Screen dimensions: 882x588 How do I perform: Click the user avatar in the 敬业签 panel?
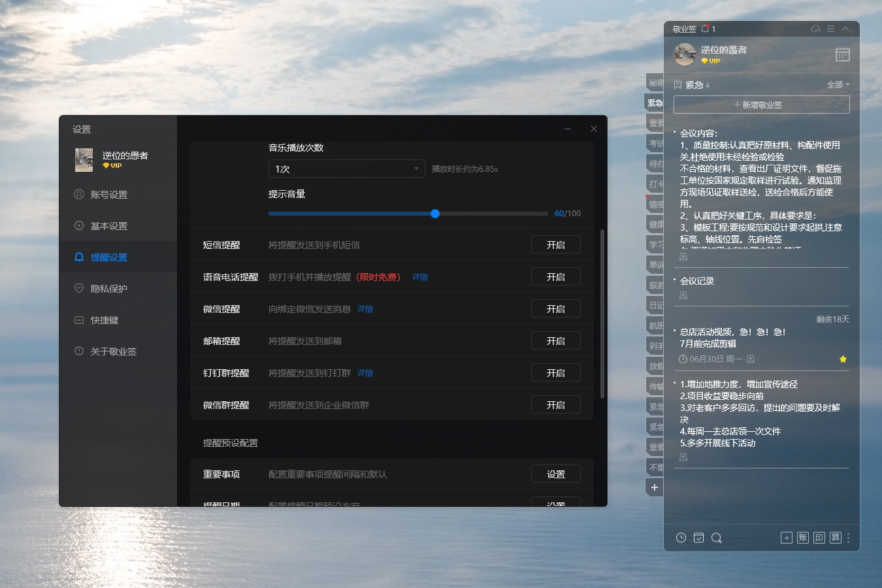click(685, 55)
